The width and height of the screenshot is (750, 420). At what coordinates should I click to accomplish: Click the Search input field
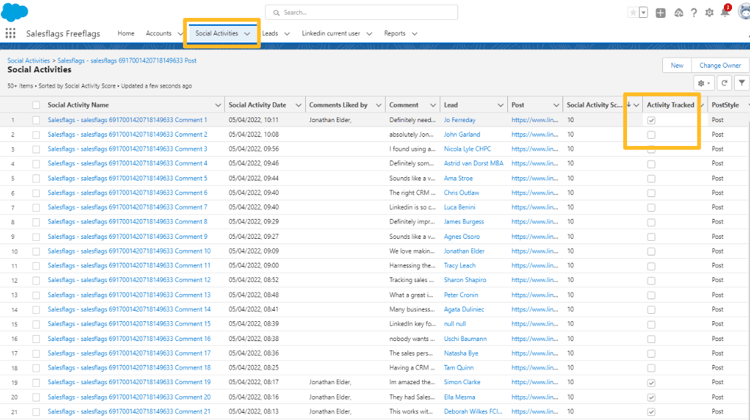click(362, 12)
